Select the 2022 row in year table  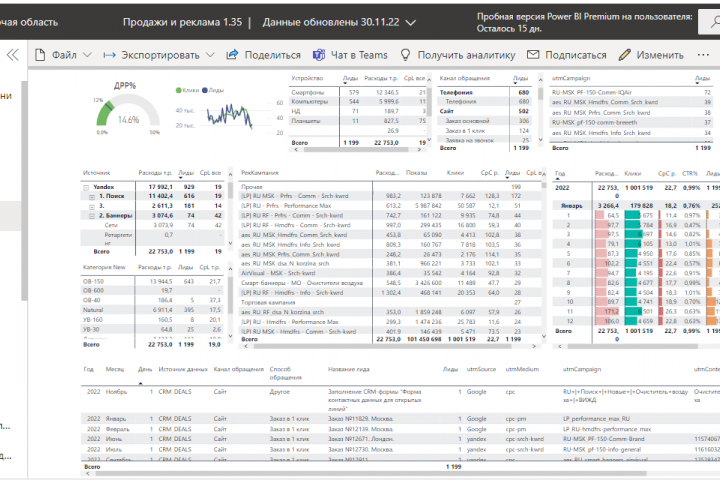click(x=636, y=191)
